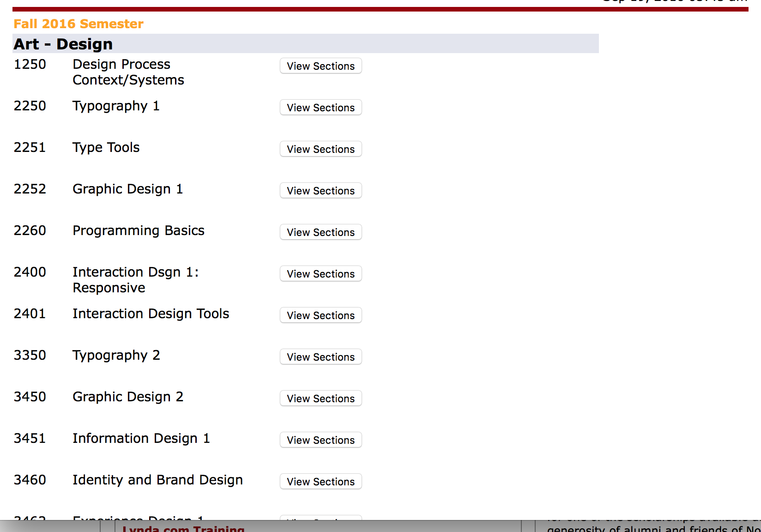Click the Programming Basics course title text

(139, 230)
